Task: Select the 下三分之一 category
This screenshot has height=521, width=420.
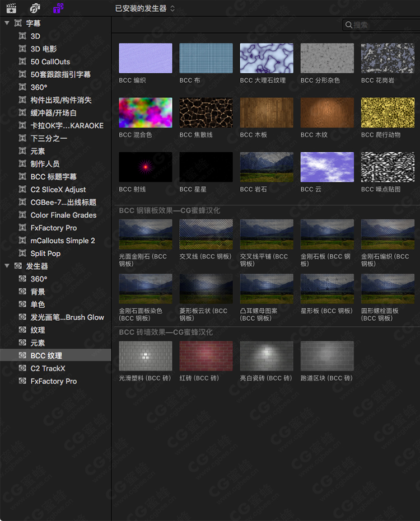Action: click(x=55, y=138)
